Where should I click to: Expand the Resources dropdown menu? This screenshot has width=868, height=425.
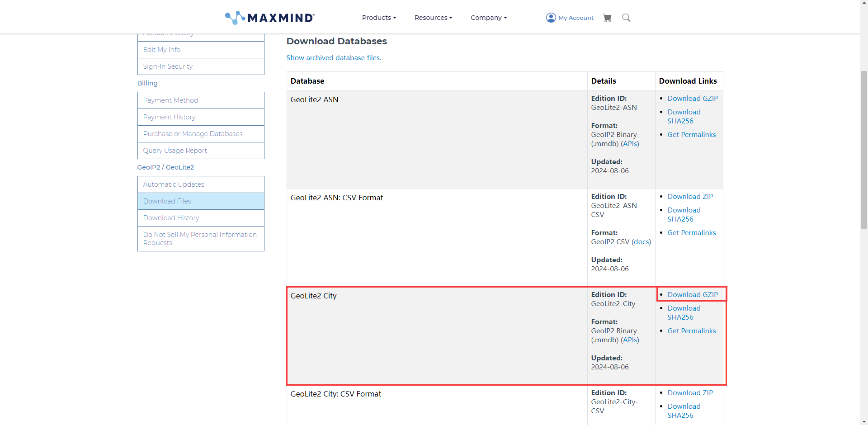click(433, 18)
